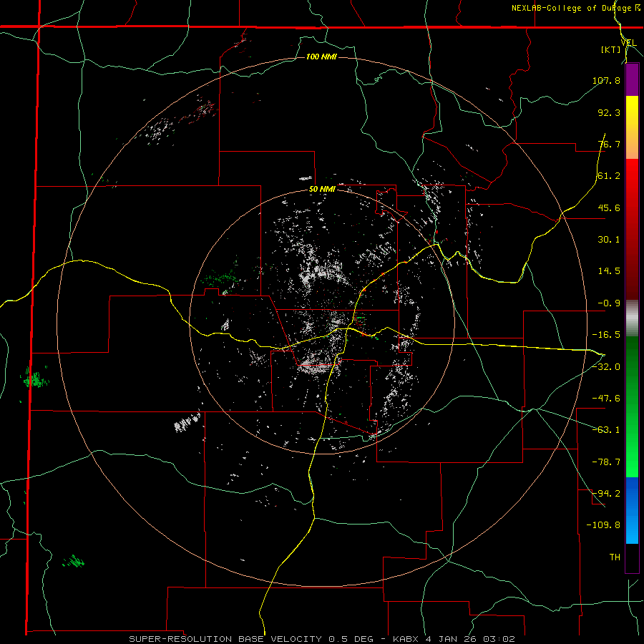This screenshot has width=644, height=644.
Task: Click the TH label on the legend
Action: click(x=615, y=557)
